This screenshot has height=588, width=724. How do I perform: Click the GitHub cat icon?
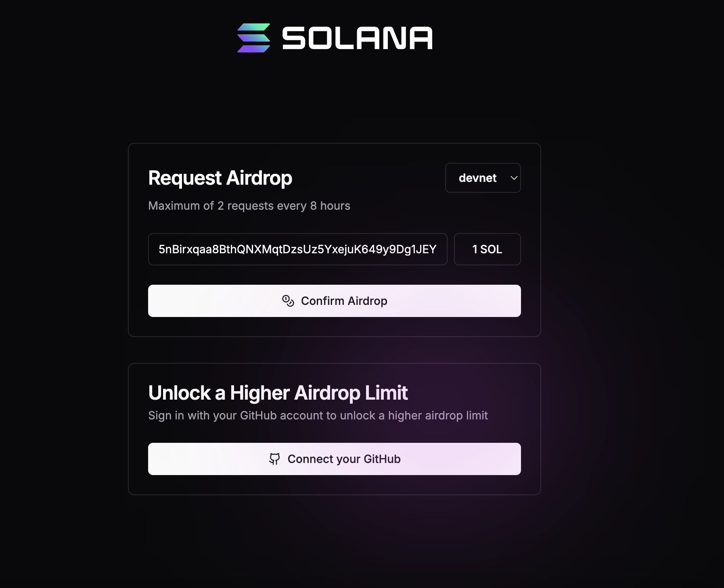[x=274, y=459]
